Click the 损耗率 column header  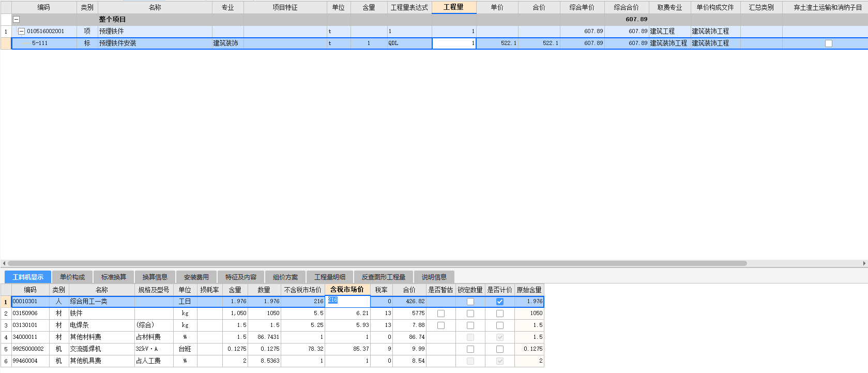tap(209, 290)
